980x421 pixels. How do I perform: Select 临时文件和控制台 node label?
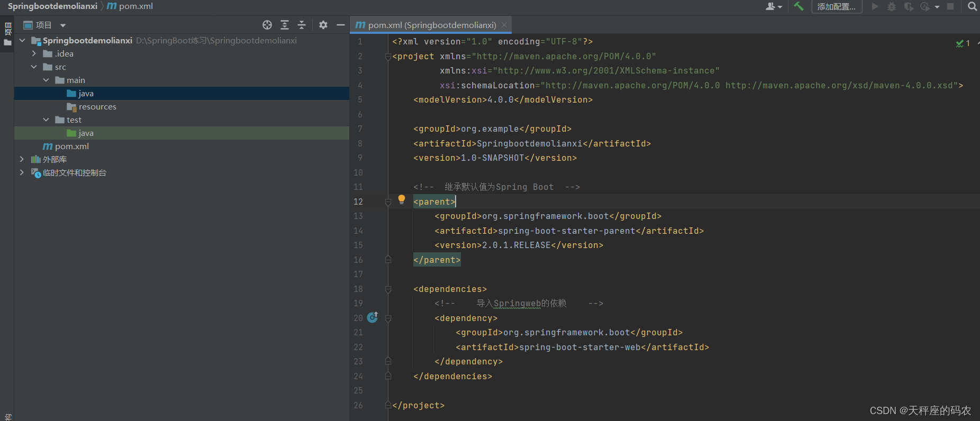[75, 173]
